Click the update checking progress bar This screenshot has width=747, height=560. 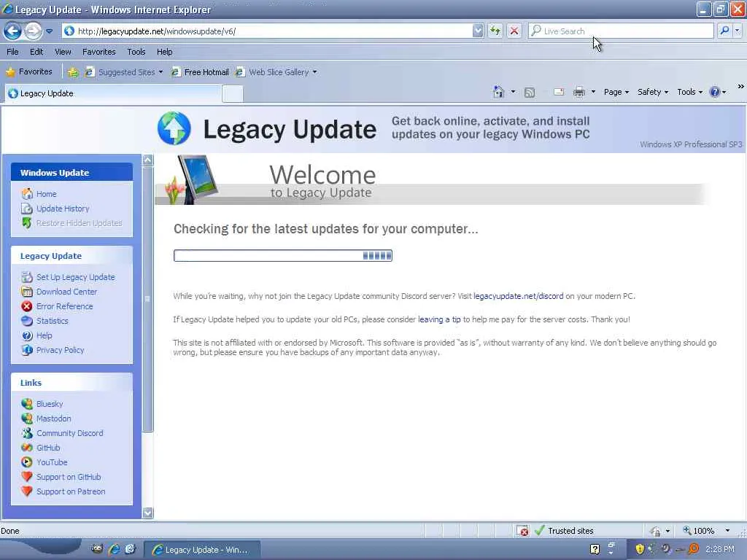pos(283,256)
